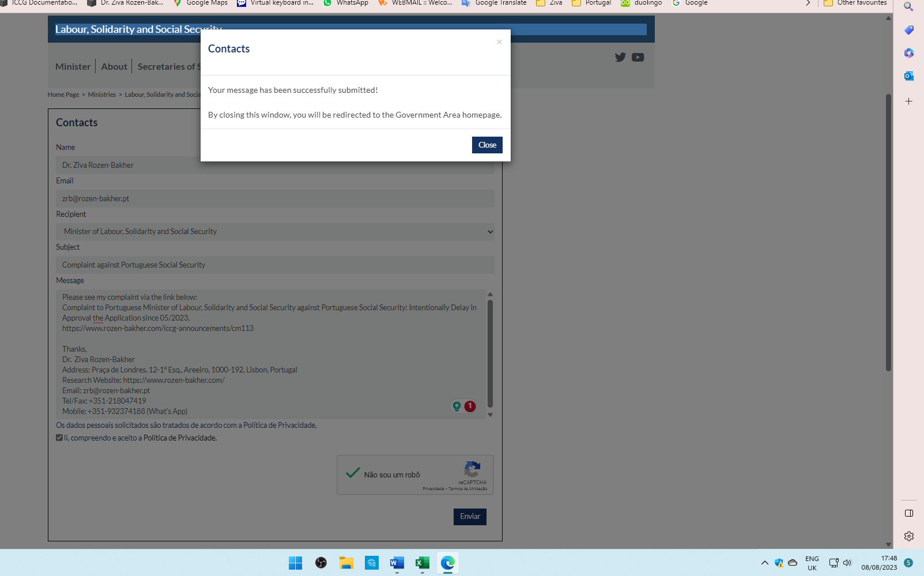Close the Contacts confirmation dialog

pos(487,145)
